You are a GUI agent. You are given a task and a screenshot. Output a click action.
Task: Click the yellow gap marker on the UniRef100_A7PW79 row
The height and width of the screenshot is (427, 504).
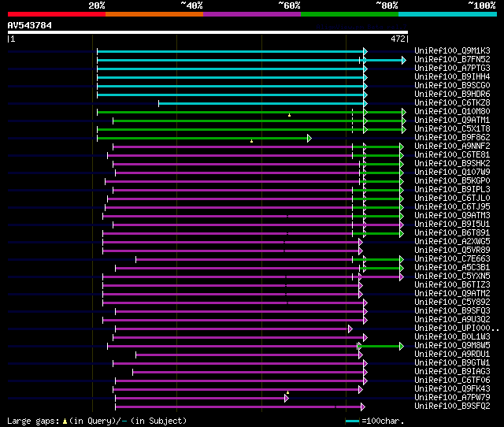(x=287, y=392)
